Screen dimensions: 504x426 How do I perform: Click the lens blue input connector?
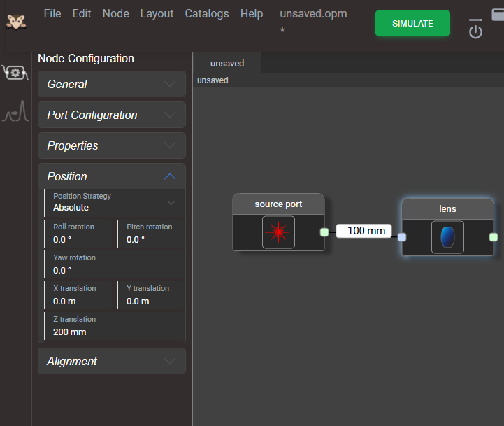click(x=402, y=237)
